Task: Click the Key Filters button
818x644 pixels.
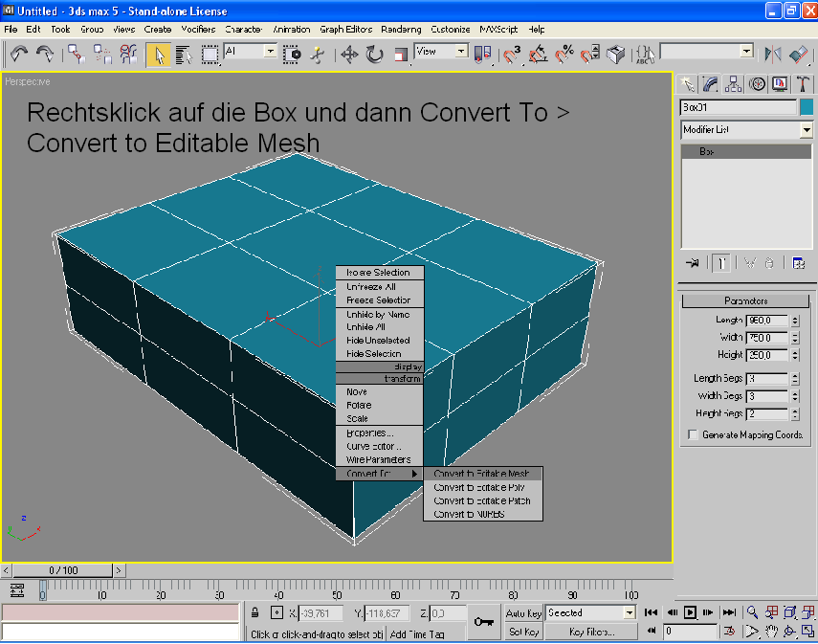Action: (x=591, y=632)
